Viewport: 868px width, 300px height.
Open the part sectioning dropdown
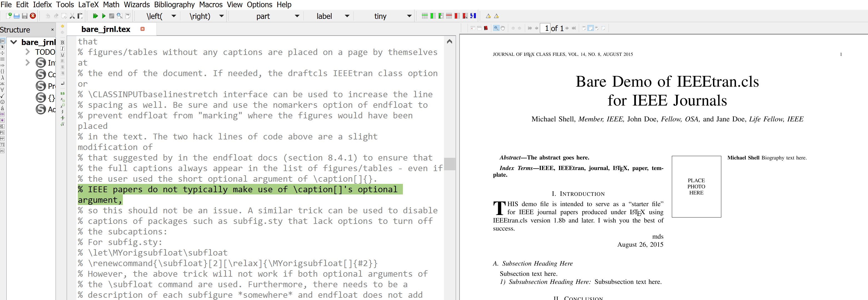pyautogui.click(x=297, y=16)
